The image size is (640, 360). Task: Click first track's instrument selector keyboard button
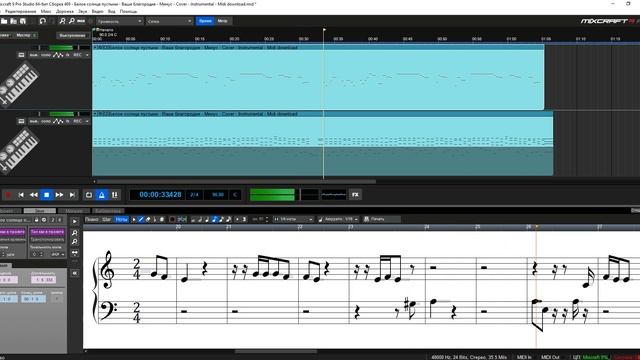pos(21,55)
